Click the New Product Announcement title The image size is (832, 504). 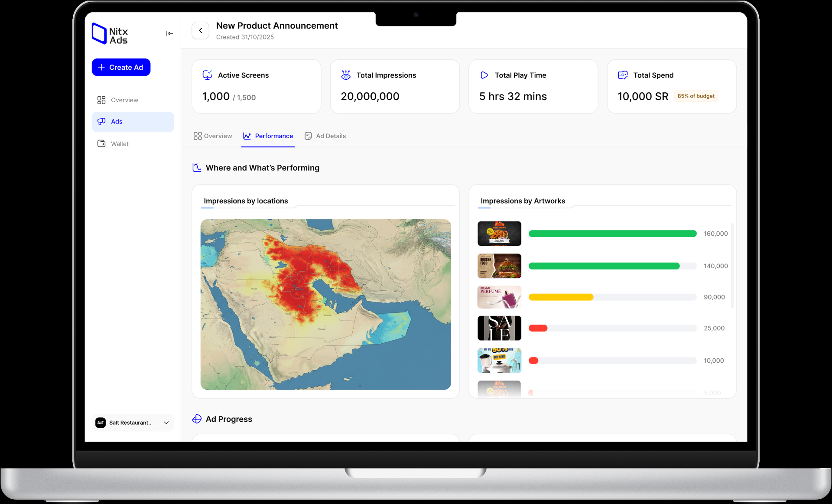tap(277, 26)
